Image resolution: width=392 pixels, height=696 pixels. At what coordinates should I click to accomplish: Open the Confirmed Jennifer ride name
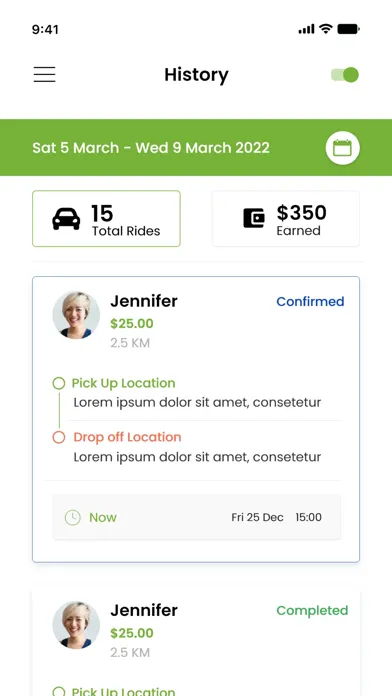tap(144, 301)
